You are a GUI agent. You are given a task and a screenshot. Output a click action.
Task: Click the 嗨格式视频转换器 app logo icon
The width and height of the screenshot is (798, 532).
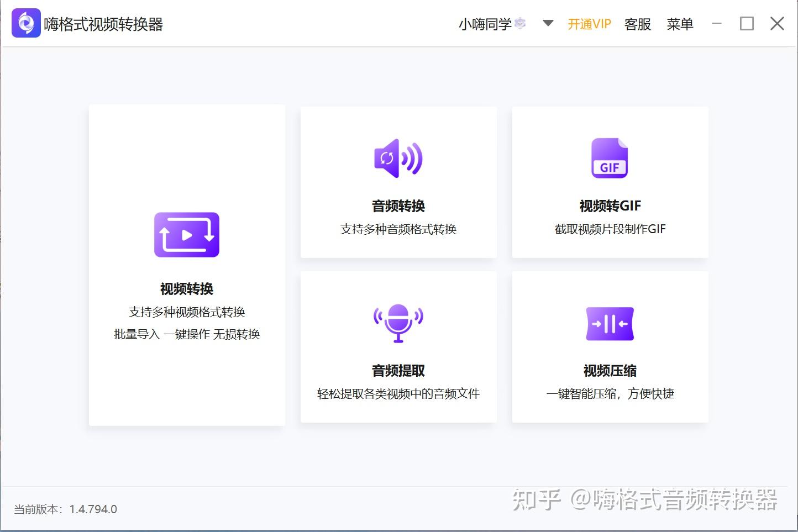pos(26,23)
